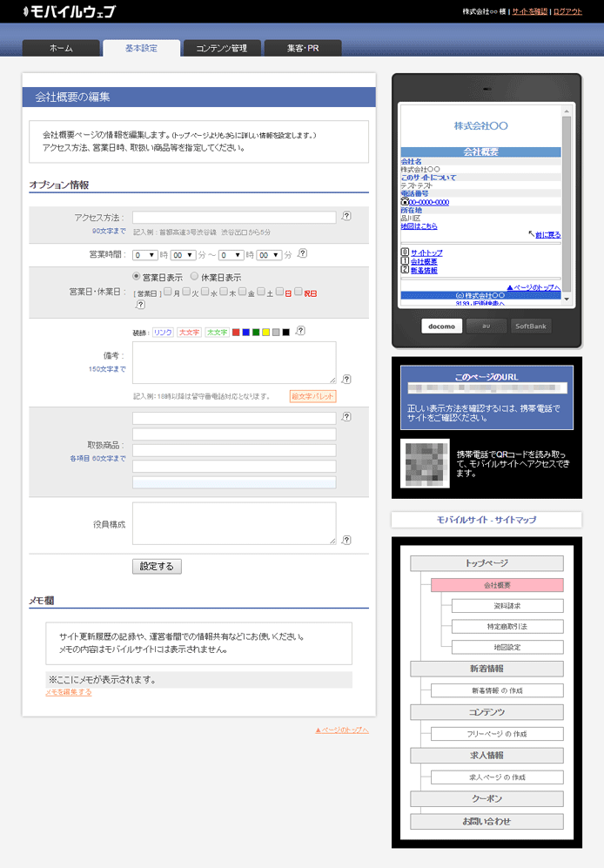Viewport: 604px width, 868px height.
Task: Click help icon beside 取扱商品 first field
Action: [x=346, y=417]
